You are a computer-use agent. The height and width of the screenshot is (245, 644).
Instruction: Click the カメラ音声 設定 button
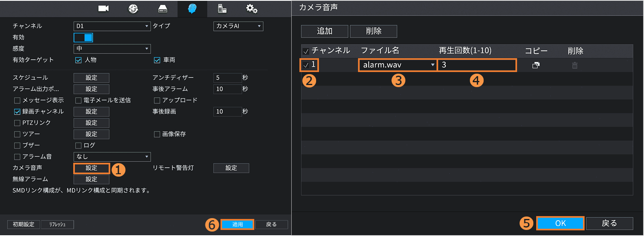pos(92,168)
